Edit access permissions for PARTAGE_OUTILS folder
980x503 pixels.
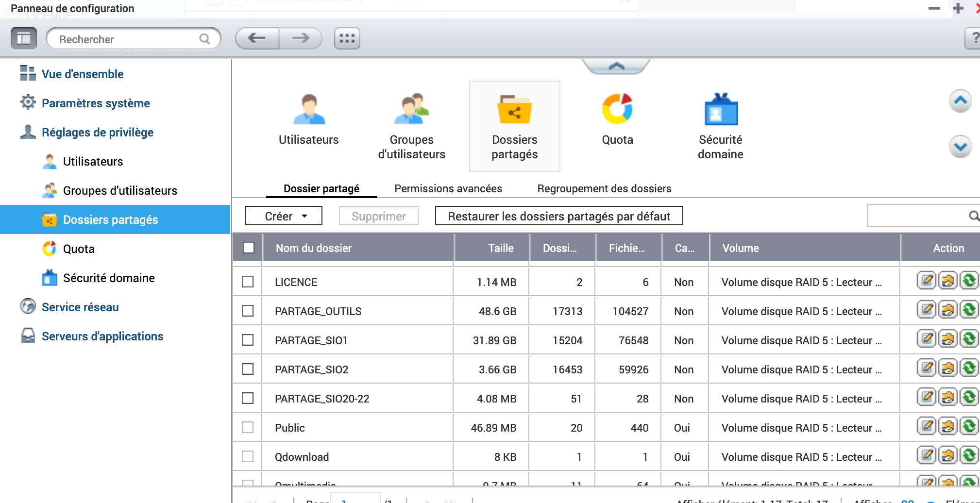tap(947, 310)
